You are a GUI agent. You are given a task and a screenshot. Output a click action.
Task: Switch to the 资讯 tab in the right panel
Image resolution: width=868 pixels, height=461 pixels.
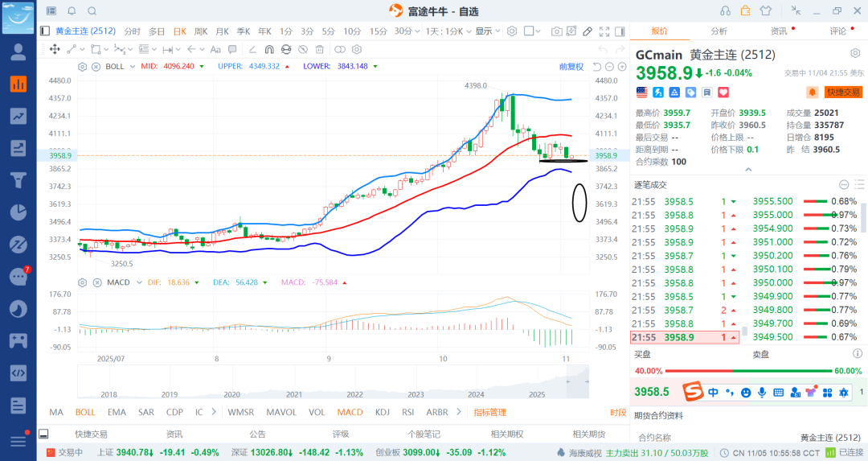(778, 31)
